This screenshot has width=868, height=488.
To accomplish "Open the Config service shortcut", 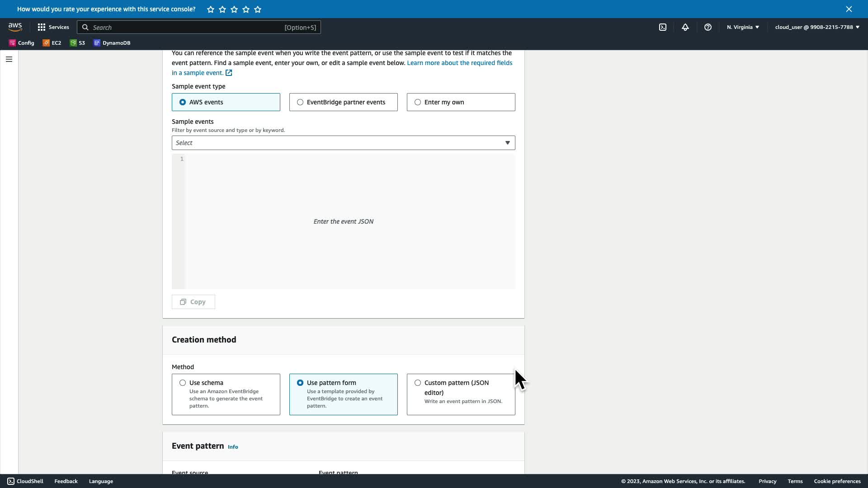I will (22, 43).
